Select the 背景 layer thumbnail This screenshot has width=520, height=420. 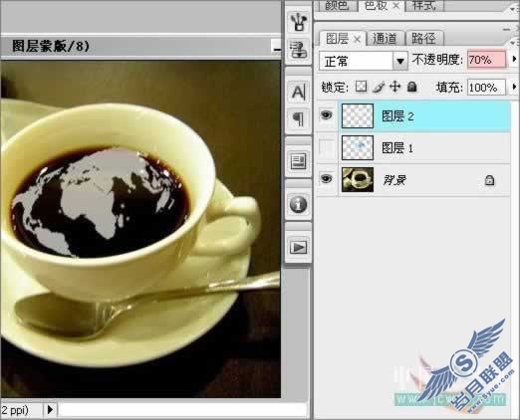(358, 179)
